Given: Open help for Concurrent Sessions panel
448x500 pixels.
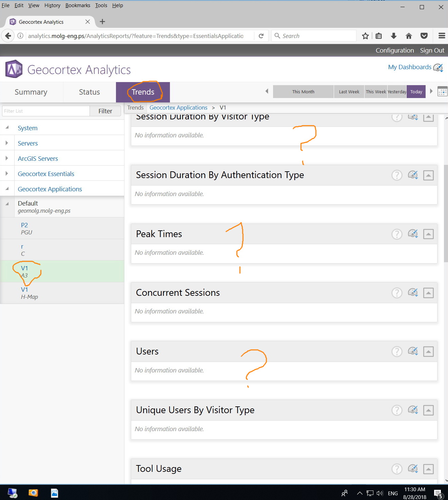Looking at the screenshot, I should (x=397, y=293).
